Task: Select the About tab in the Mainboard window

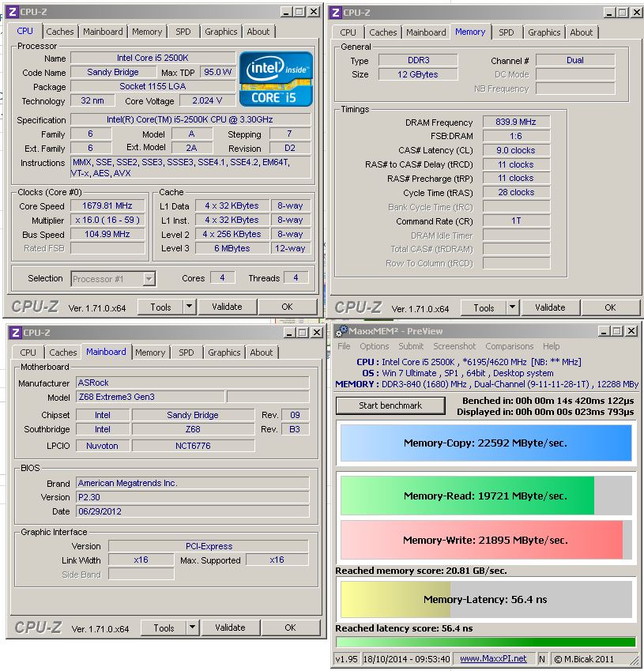Action: (x=262, y=352)
